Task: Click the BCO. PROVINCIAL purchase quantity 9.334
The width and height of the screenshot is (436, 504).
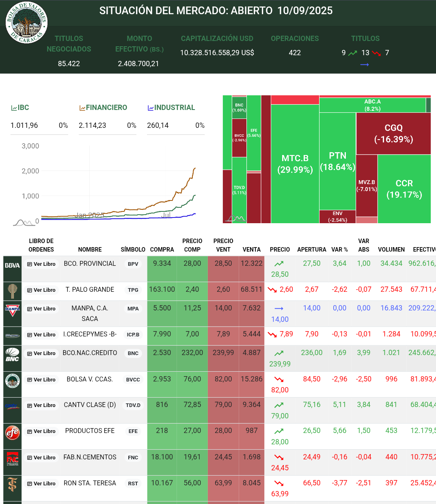Action: (x=162, y=263)
